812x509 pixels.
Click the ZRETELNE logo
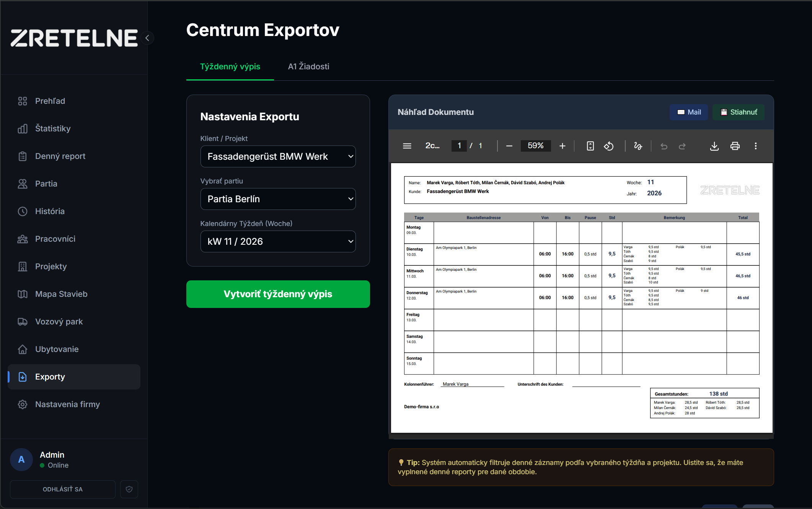tap(74, 38)
